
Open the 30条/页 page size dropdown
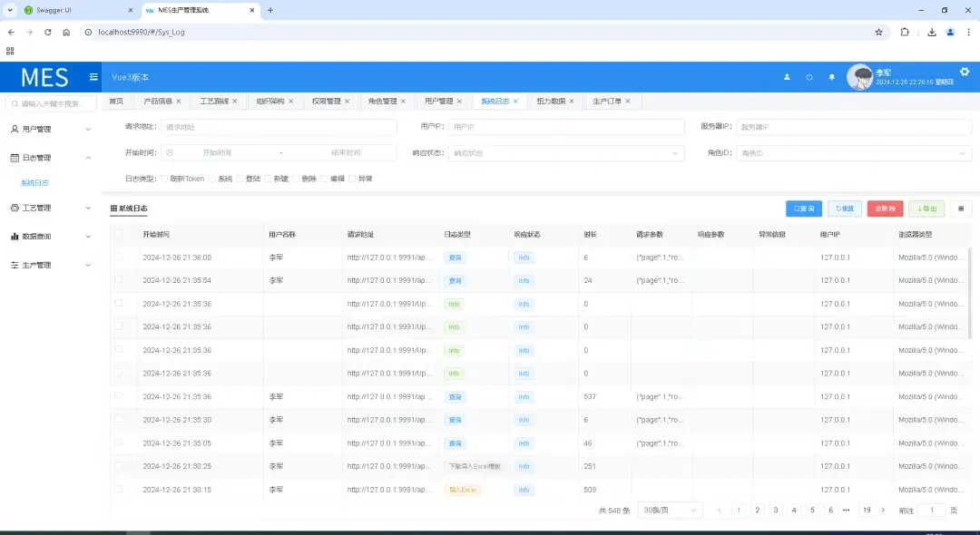670,510
